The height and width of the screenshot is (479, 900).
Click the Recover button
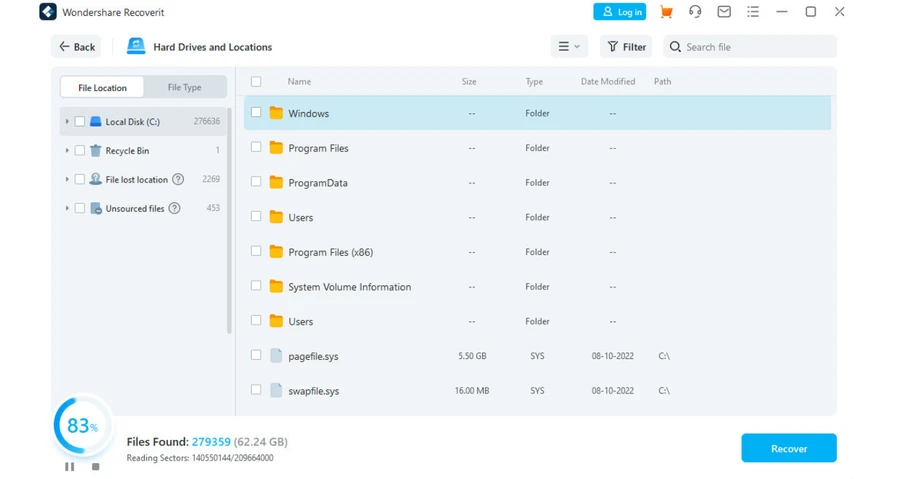[x=789, y=448]
